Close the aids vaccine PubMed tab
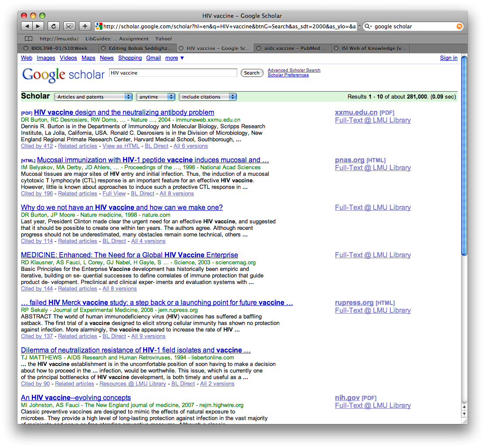 259,48
